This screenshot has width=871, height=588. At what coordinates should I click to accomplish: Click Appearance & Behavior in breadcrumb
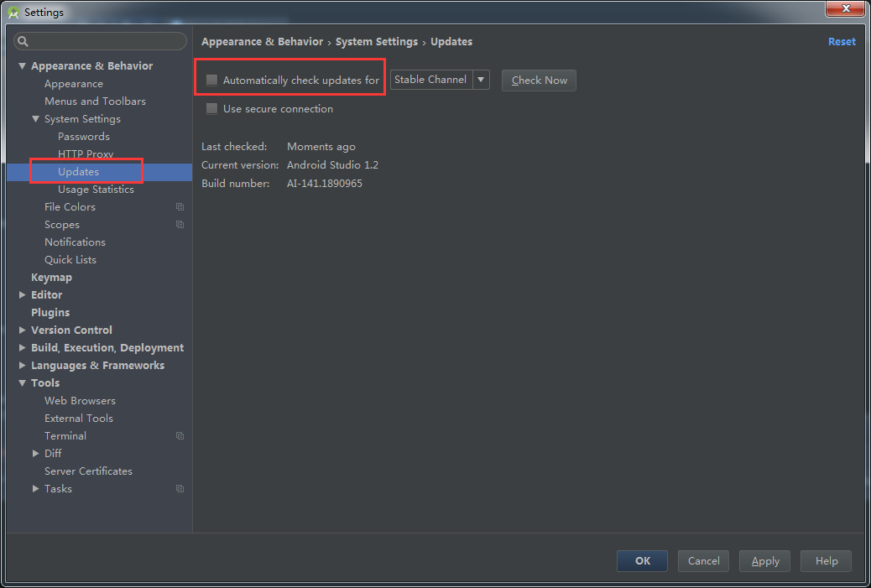coord(262,42)
